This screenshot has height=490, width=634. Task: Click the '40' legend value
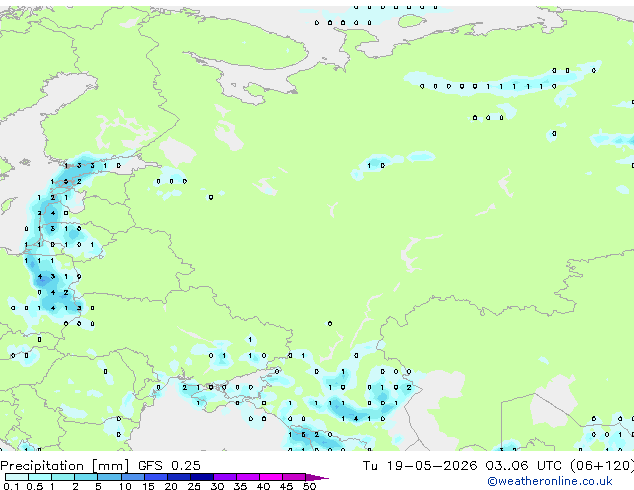click(x=263, y=486)
